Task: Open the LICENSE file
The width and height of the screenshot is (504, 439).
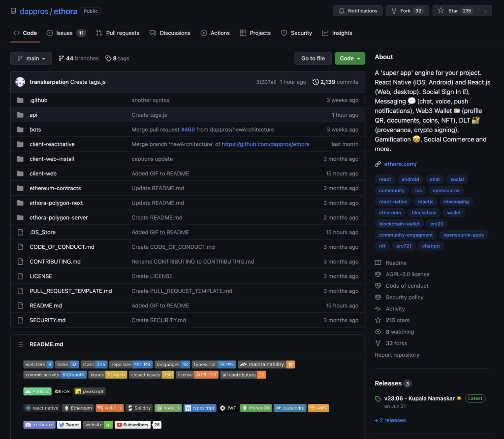Action: coord(41,276)
